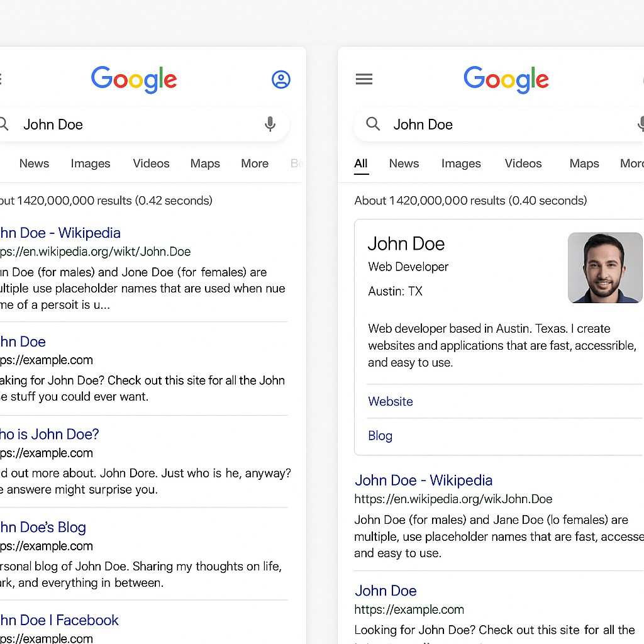Click the search magnifier icon
The width and height of the screenshot is (644, 644).
(372, 125)
